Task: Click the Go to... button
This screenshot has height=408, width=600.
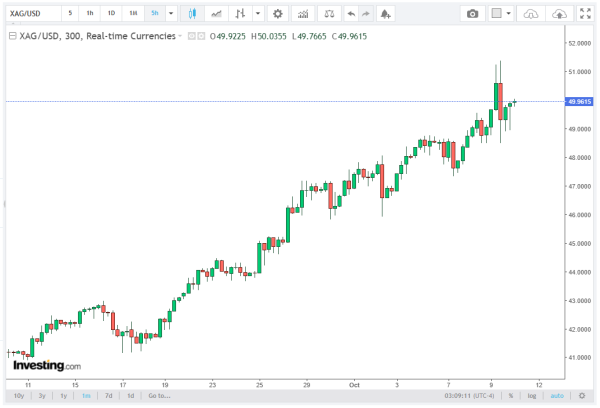Action: tap(158, 396)
